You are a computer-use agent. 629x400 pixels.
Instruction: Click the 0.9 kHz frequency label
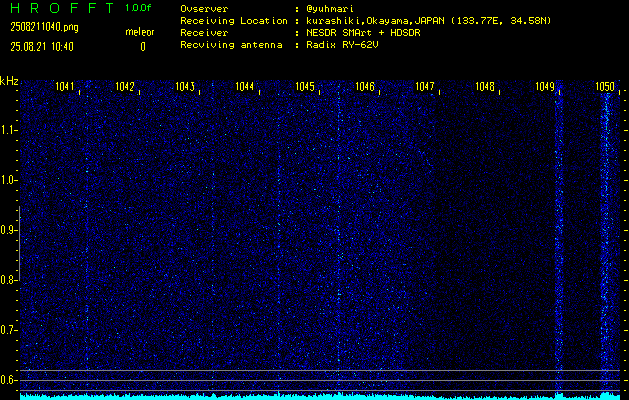pos(7,230)
